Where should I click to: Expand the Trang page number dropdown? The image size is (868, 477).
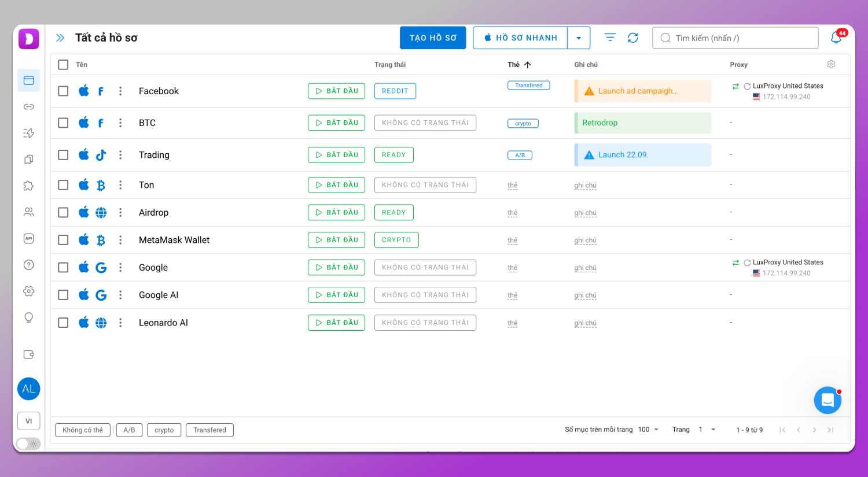coord(707,430)
